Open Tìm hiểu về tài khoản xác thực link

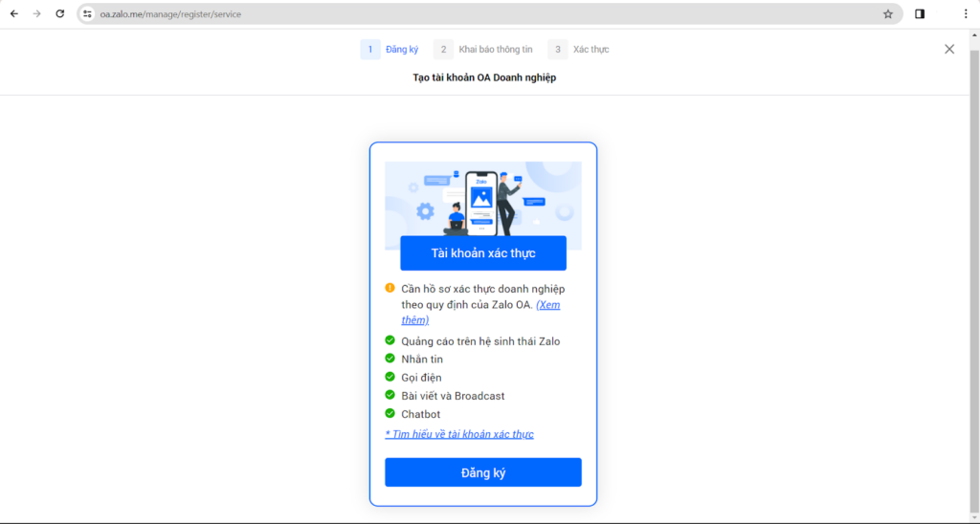pos(459,434)
